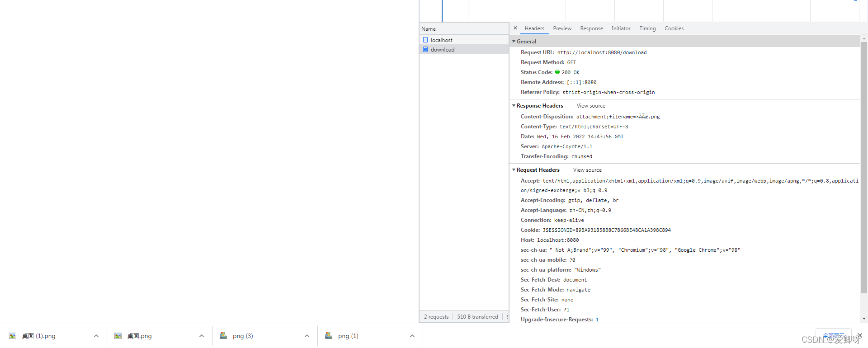868x348 pixels.
Task: Click the file icon of png (1) download
Action: 329,335
